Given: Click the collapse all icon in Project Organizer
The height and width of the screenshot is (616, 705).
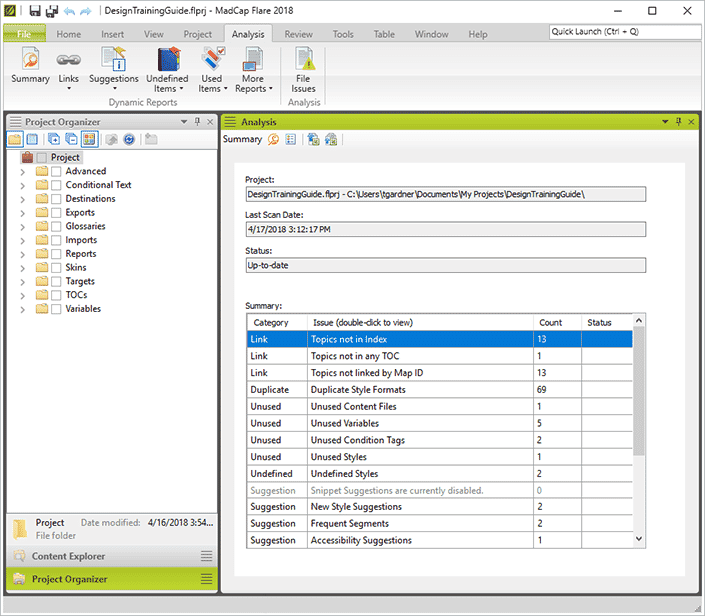Looking at the screenshot, I should pos(71,139).
